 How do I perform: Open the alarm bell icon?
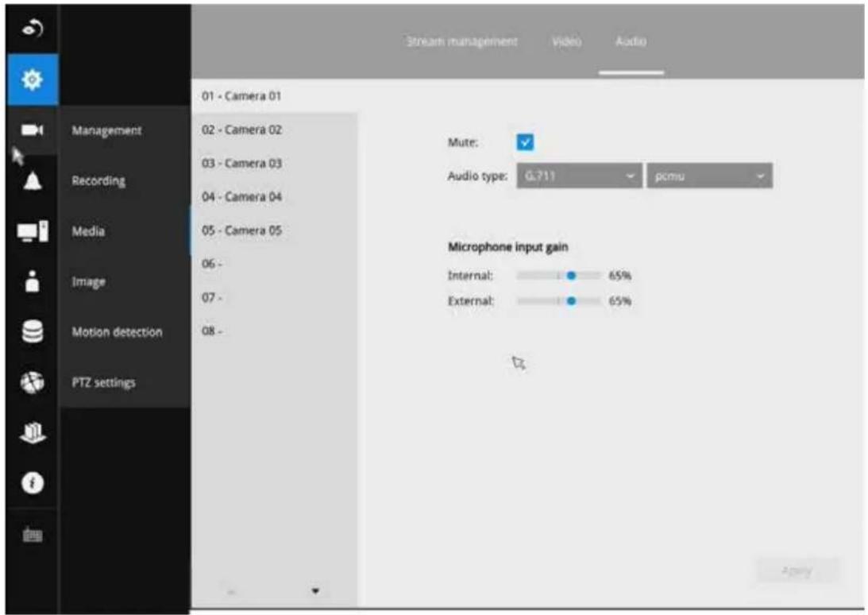pos(32,180)
